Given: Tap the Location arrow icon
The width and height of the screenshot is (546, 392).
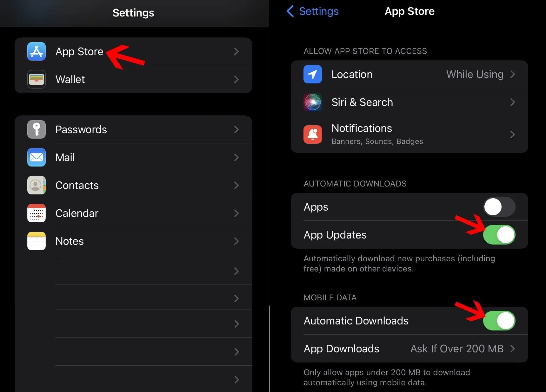Looking at the screenshot, I should click(313, 74).
